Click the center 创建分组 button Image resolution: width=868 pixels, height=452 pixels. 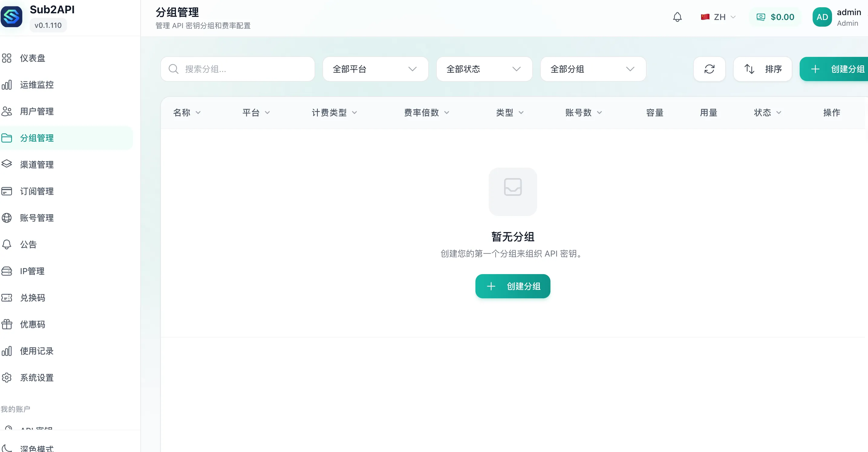513,286
